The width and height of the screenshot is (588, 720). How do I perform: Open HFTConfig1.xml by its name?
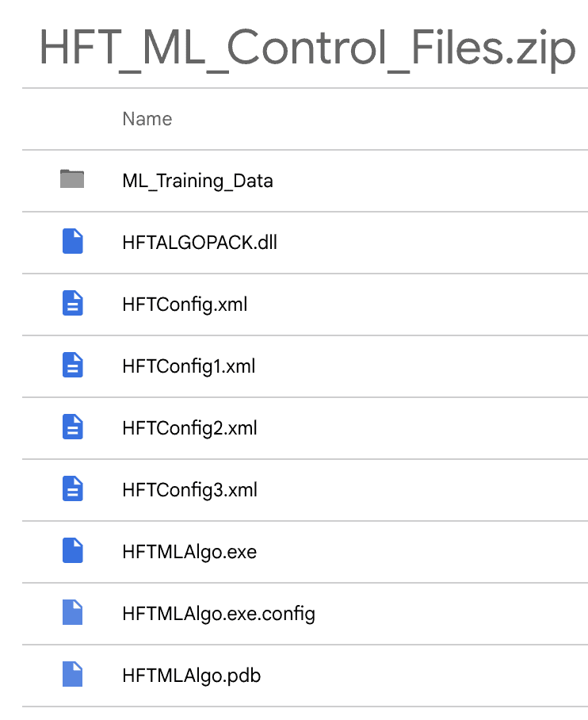pyautogui.click(x=189, y=366)
